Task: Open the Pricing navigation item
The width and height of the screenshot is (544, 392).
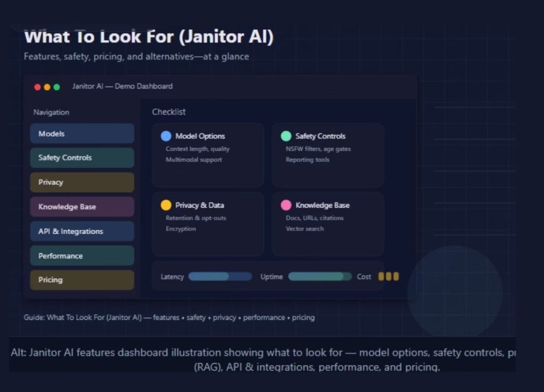Action: [x=82, y=280]
